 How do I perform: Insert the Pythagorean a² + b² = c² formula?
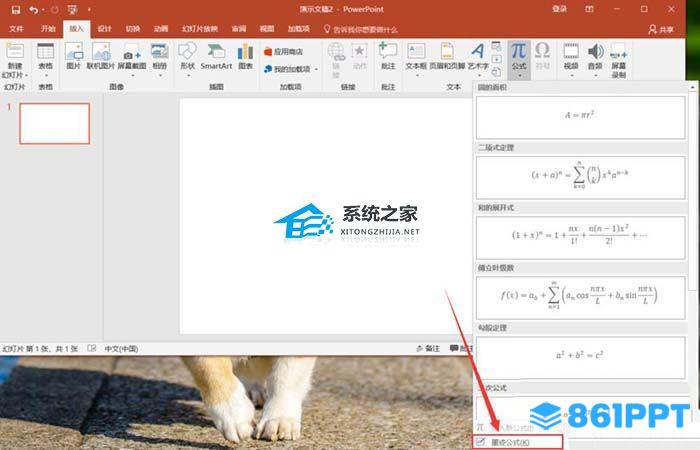pyautogui.click(x=580, y=358)
